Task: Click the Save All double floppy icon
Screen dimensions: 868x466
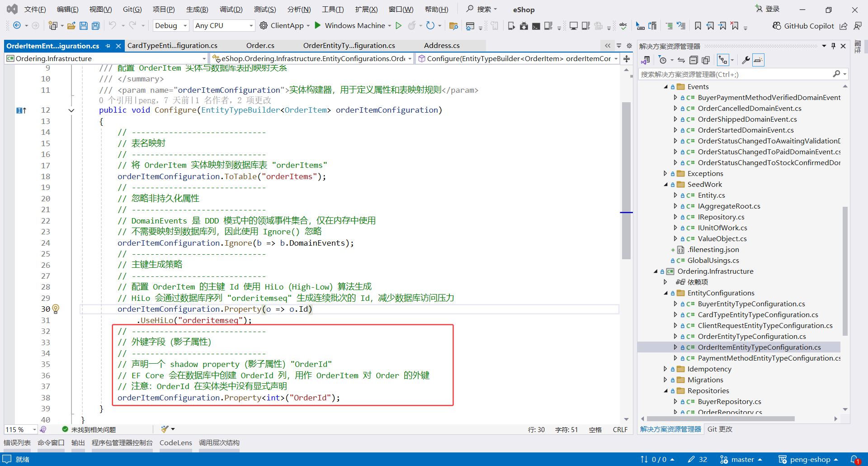Action: coord(96,26)
